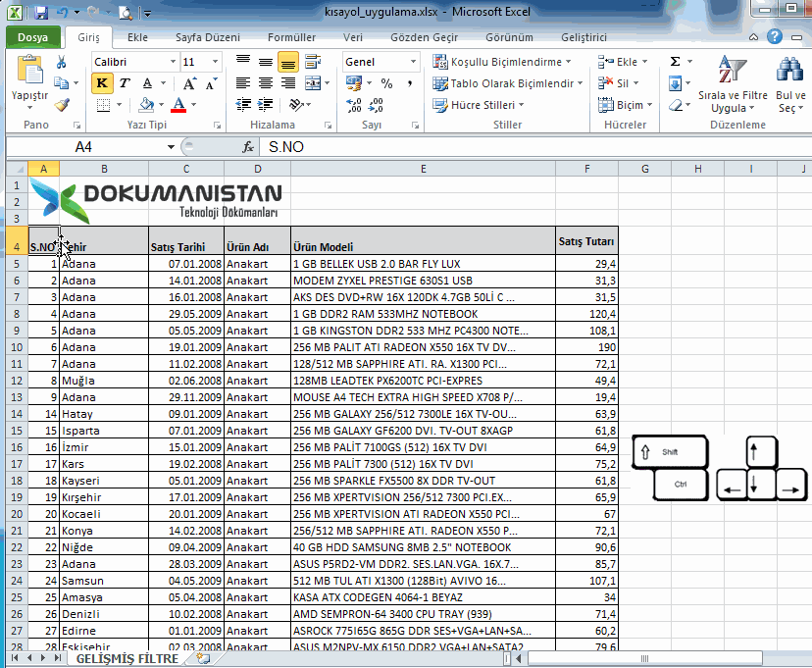Click the Name Box showing A4
Image resolution: width=812 pixels, height=668 pixels.
82,147
